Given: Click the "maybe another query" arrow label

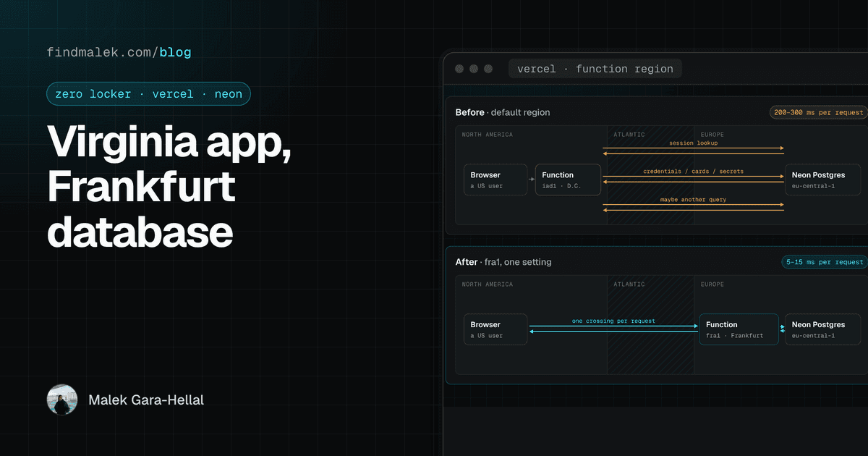Looking at the screenshot, I should (693, 199).
